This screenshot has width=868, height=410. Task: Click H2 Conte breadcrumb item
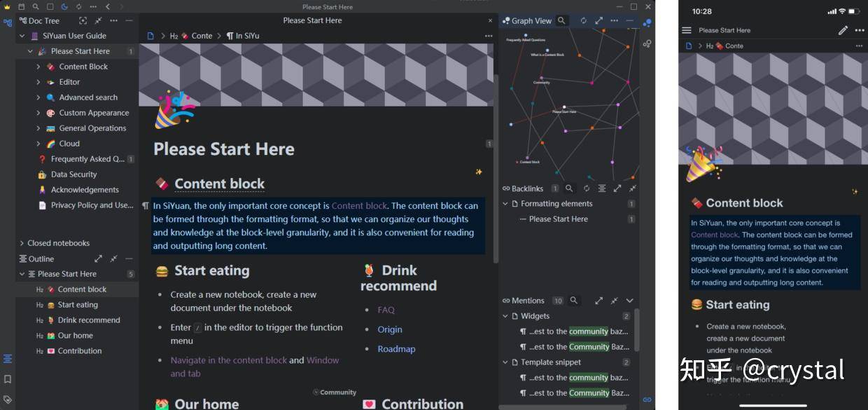coord(191,36)
